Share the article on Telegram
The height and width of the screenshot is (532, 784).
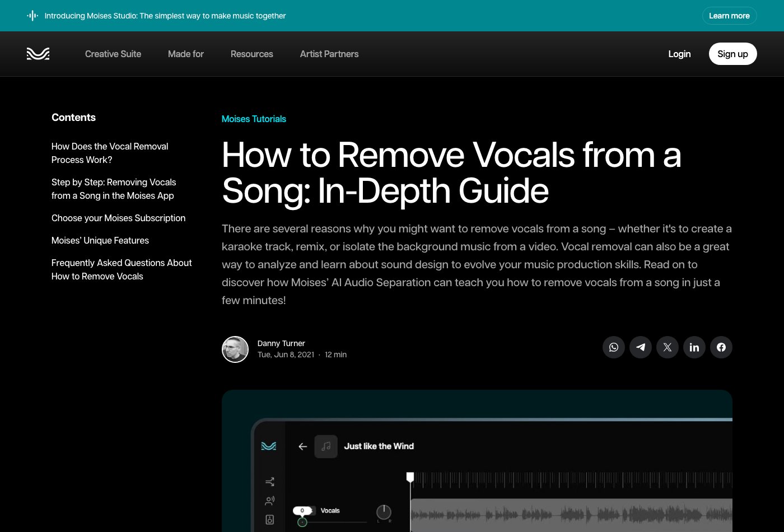click(x=641, y=347)
